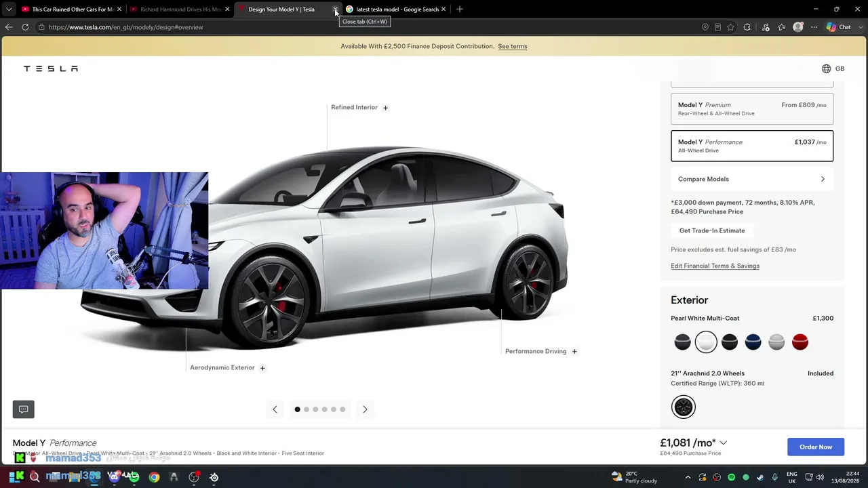This screenshot has height=488, width=868.
Task: Open the immersive reader icon
Action: 718,27
